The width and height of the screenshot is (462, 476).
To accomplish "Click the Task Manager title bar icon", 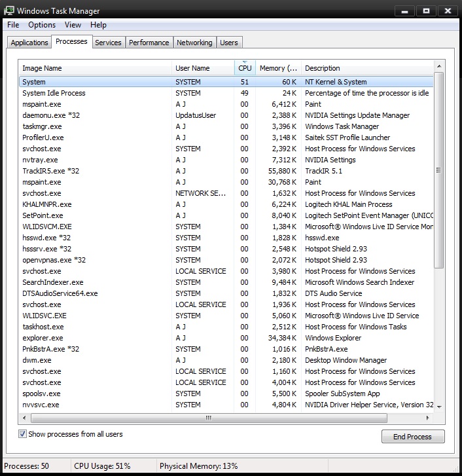I will pyautogui.click(x=9, y=10).
